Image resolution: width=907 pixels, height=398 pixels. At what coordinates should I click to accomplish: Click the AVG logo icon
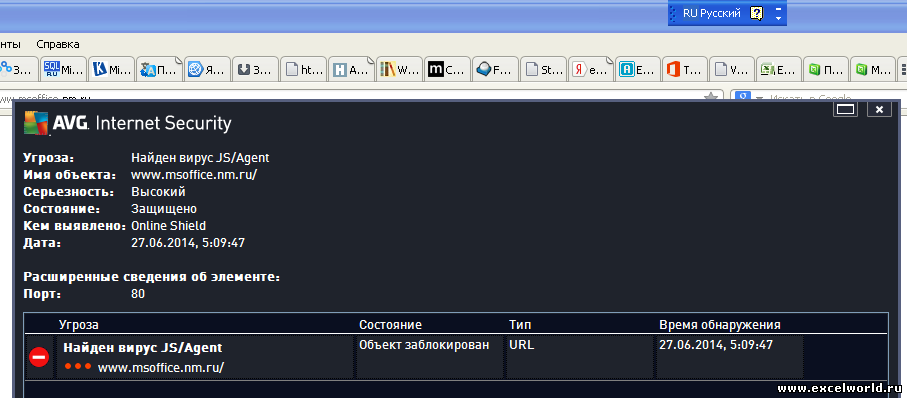[36, 123]
